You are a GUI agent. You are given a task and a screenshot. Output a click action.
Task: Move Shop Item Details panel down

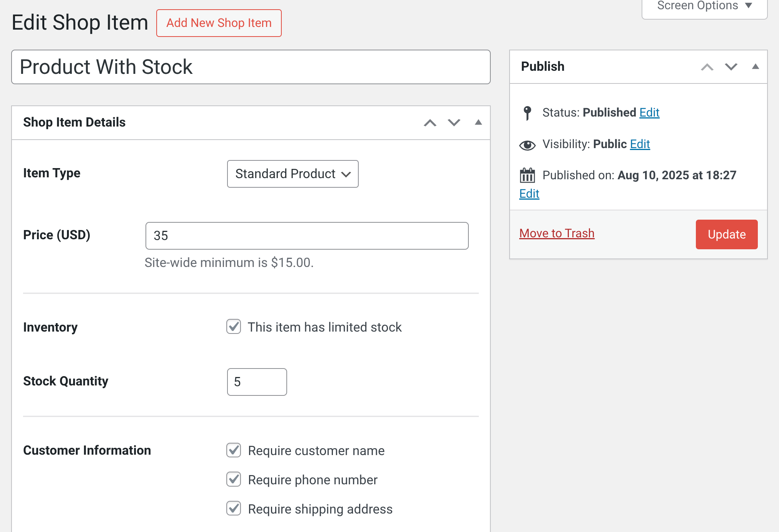click(x=454, y=123)
